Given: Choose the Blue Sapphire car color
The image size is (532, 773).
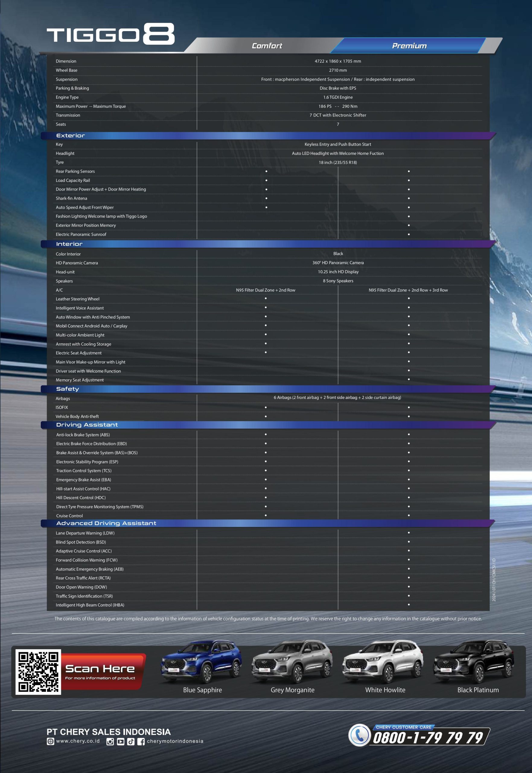Looking at the screenshot, I should point(202,666).
